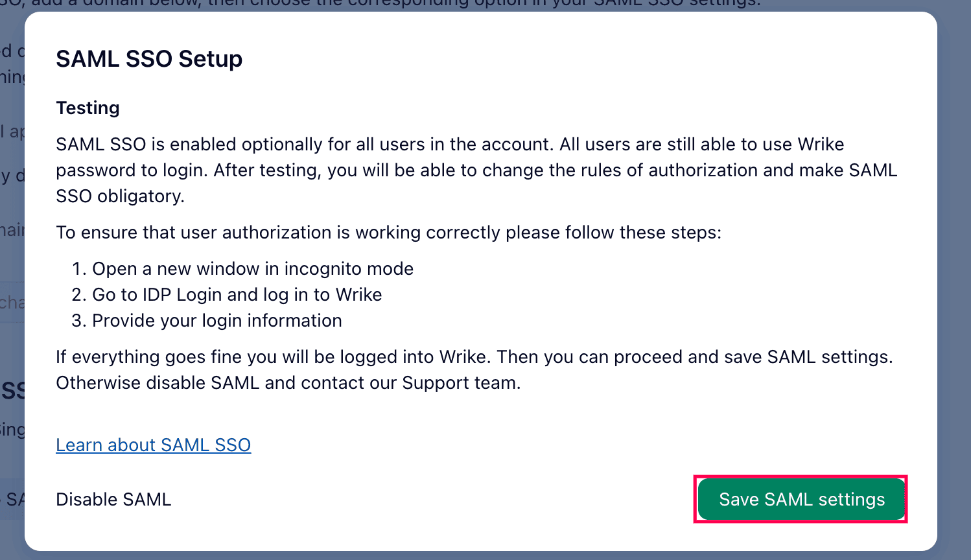Click the SAML SSO Setup dialog title
This screenshot has height=560, width=971.
point(148,59)
